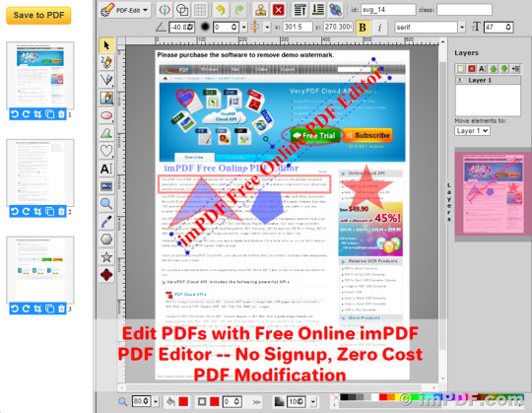
Task: Focus the element id field
Action: (x=388, y=10)
